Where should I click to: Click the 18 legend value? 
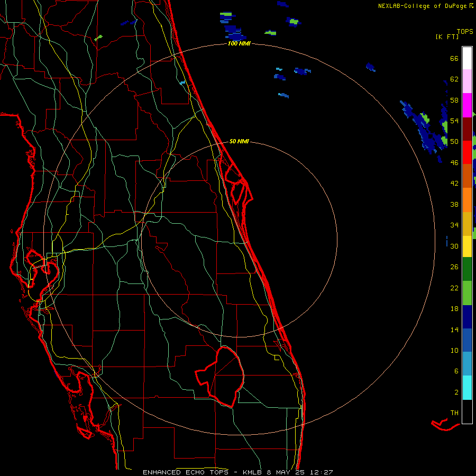454,309
